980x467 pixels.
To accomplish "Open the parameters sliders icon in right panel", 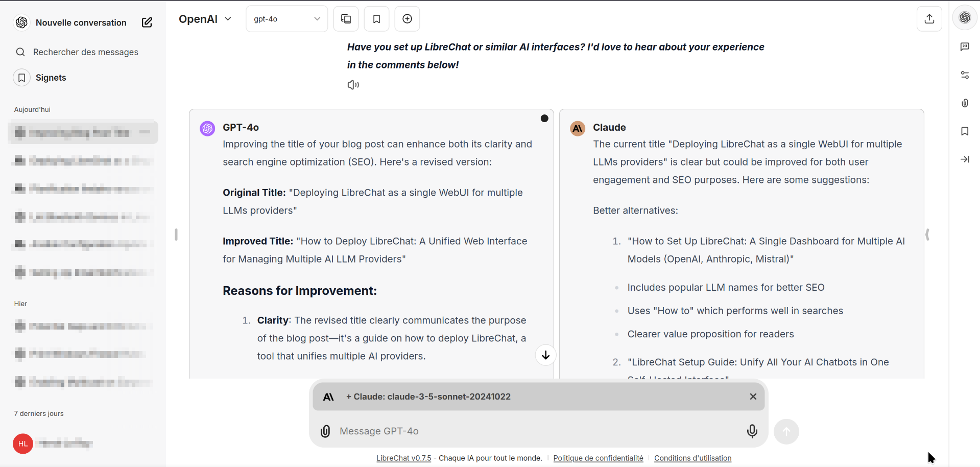I will (x=965, y=75).
